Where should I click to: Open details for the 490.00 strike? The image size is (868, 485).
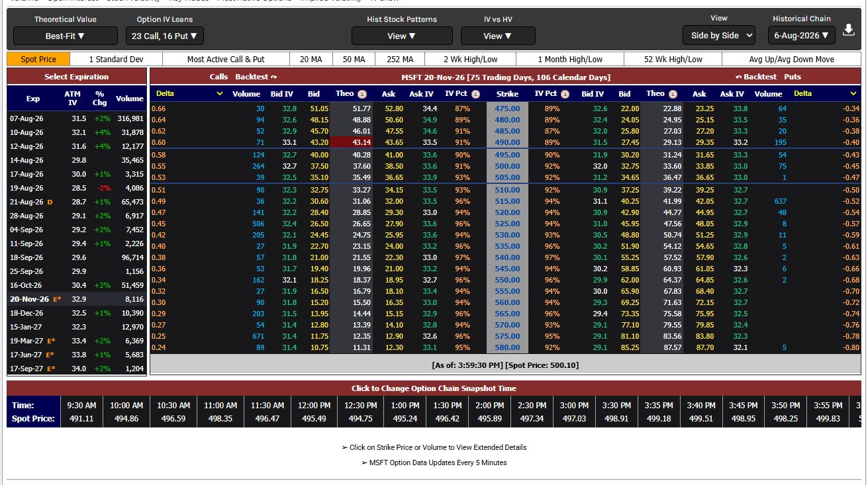tap(507, 142)
